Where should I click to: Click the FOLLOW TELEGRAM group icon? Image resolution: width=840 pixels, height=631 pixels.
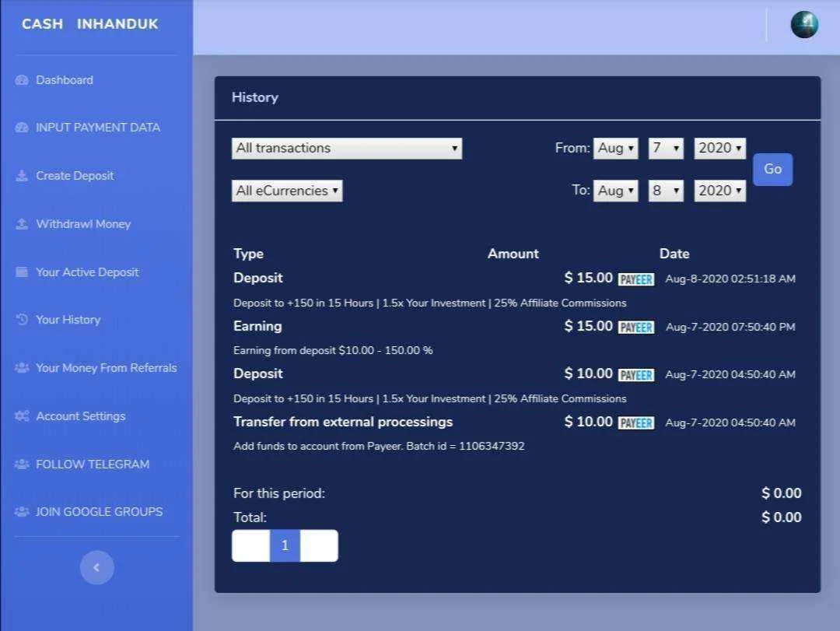22,464
